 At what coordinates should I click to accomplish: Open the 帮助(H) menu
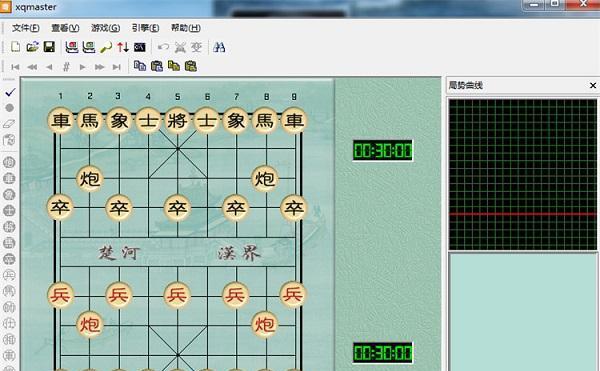[186, 28]
